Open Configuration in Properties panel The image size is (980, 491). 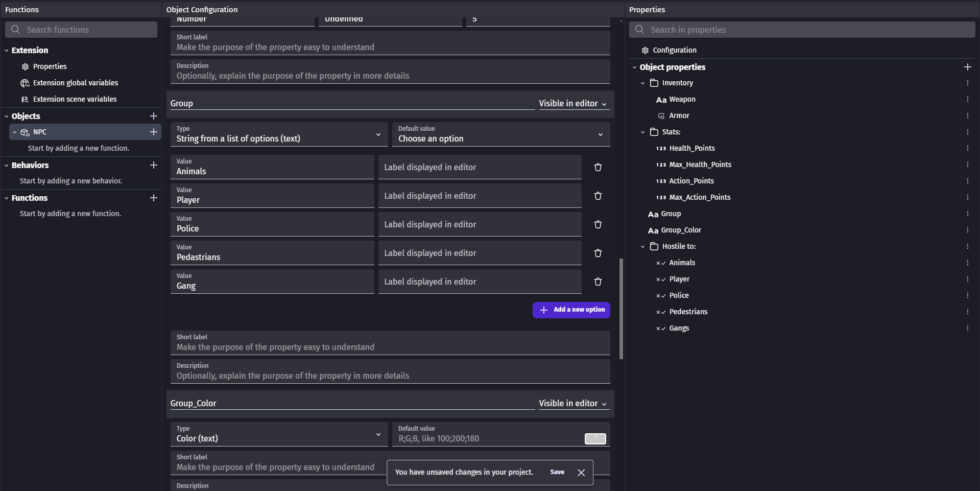674,50
